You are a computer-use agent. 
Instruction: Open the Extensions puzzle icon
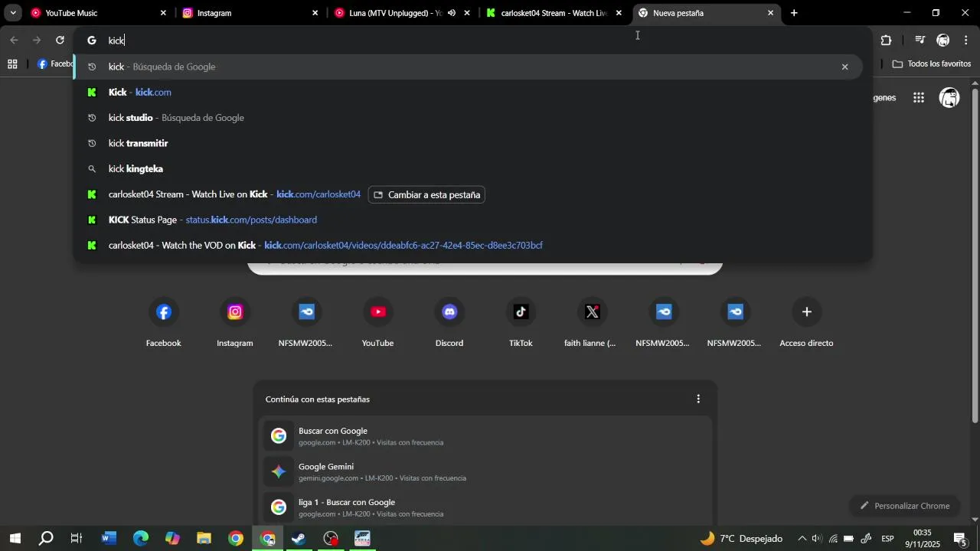(x=886, y=41)
